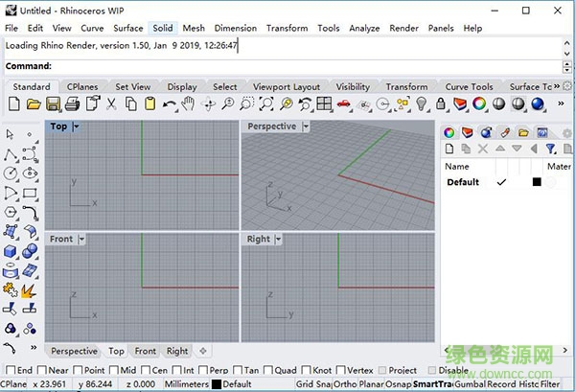Switch to the Curve Tools tab
The height and width of the screenshot is (392, 575).
pyautogui.click(x=469, y=87)
